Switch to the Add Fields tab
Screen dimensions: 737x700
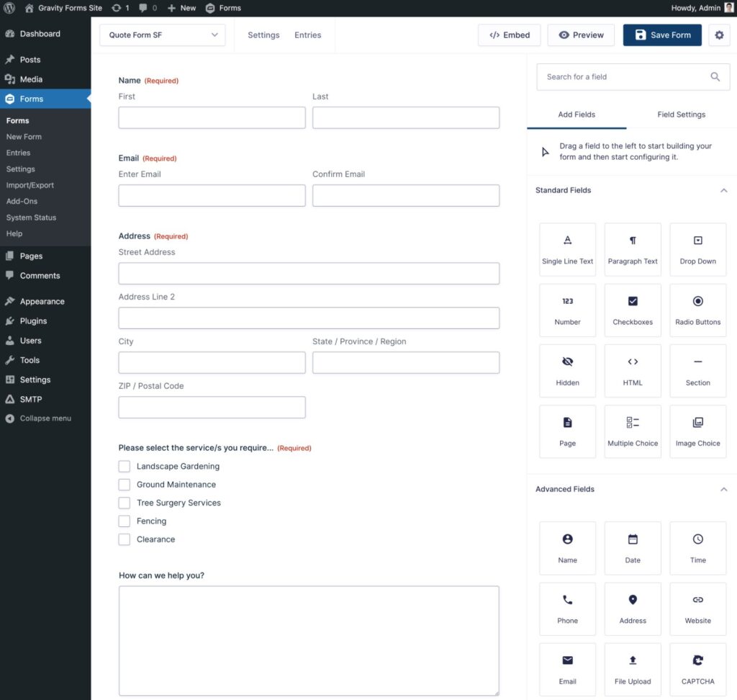(577, 115)
